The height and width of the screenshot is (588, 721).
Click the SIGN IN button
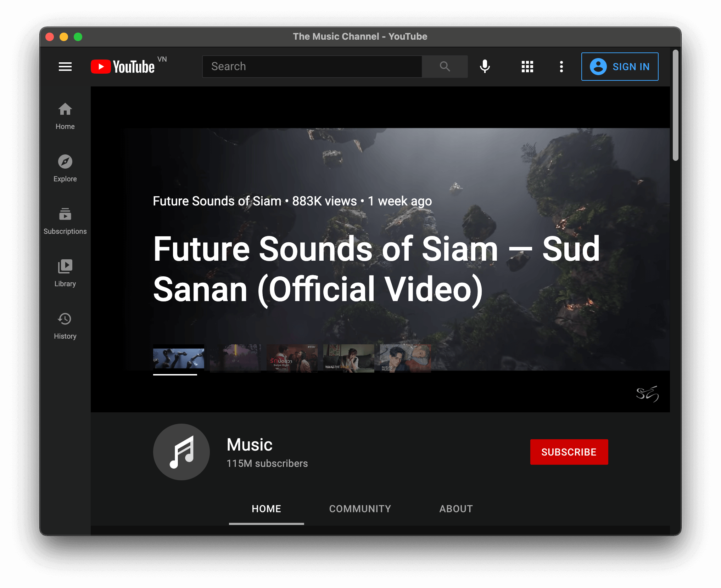click(620, 66)
